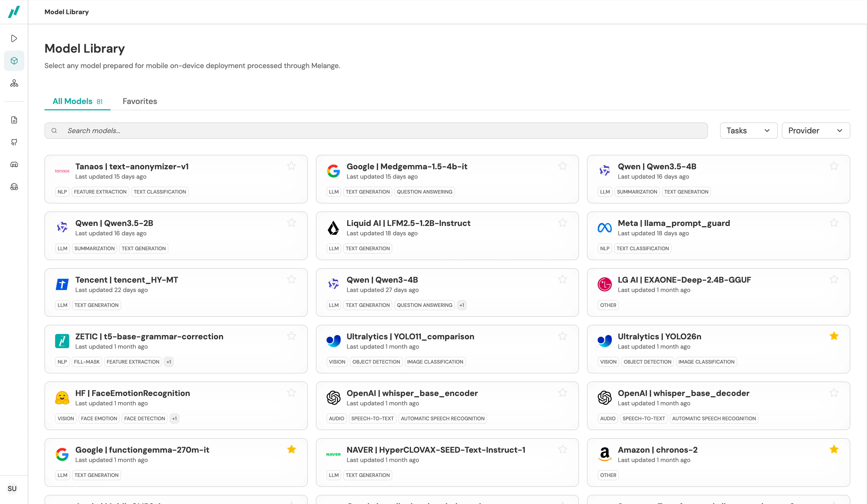This screenshot has height=504, width=867.
Task: Open Model Library cube icon
Action: (x=14, y=61)
